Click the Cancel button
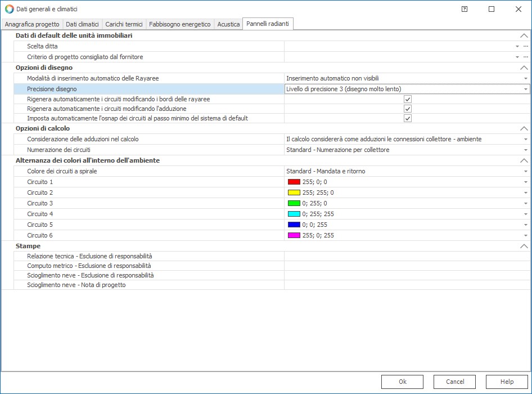The height and width of the screenshot is (394, 532). [x=454, y=382]
